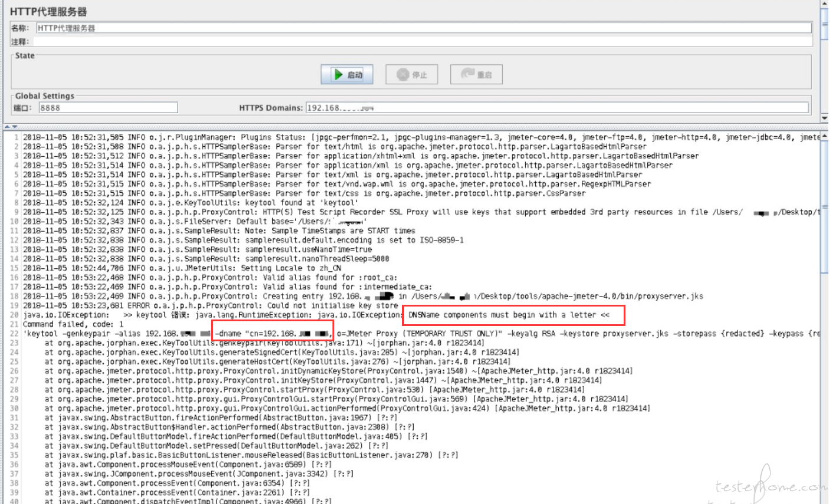Select the PluginManager Plugins Status log line
Screen dimensions: 830x504
(421, 137)
